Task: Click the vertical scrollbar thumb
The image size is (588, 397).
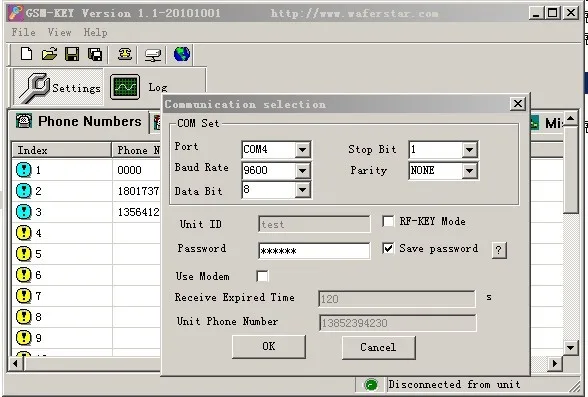Action: pyautogui.click(x=570, y=169)
